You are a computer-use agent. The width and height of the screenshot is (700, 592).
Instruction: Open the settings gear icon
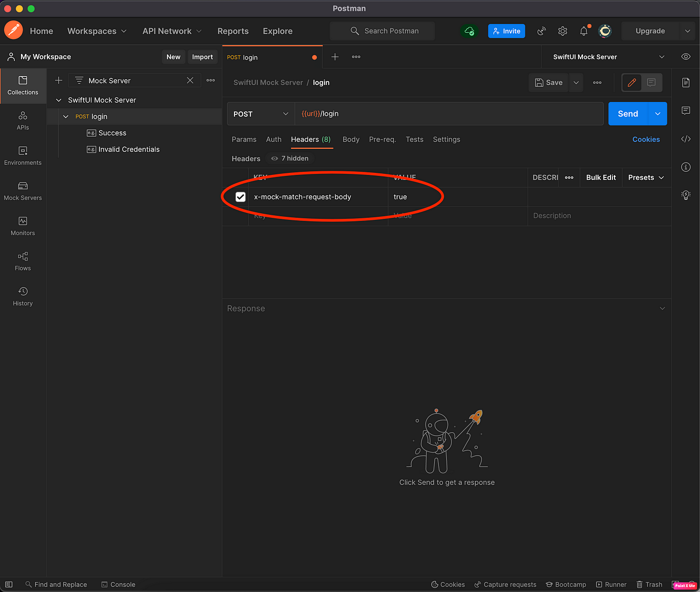click(x=562, y=31)
